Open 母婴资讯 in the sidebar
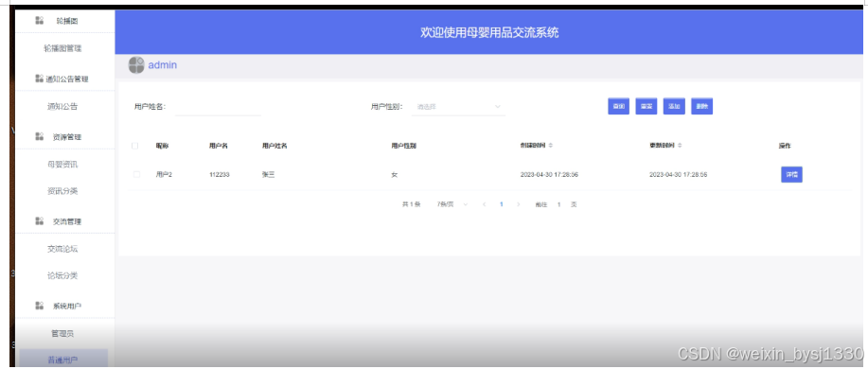Viewport: 868px width, 369px height. click(62, 165)
